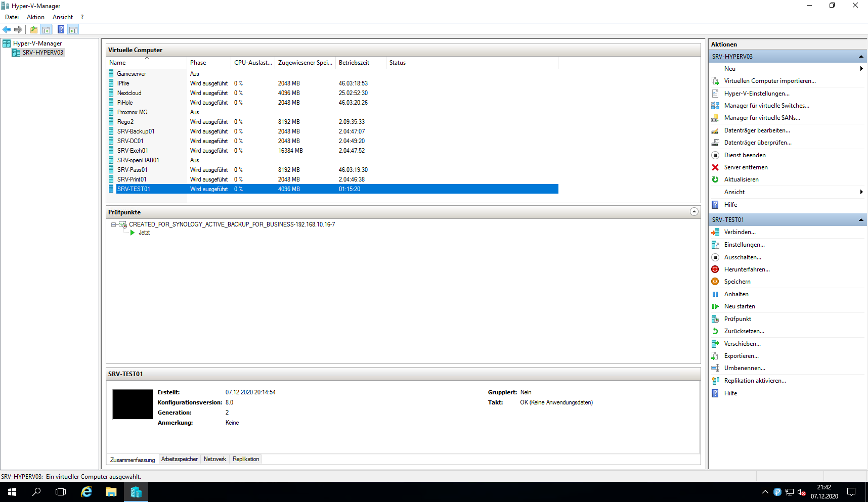Collapse the SRV-TEST01 actions section
Viewport: 868px width, 502px height.
(x=861, y=219)
